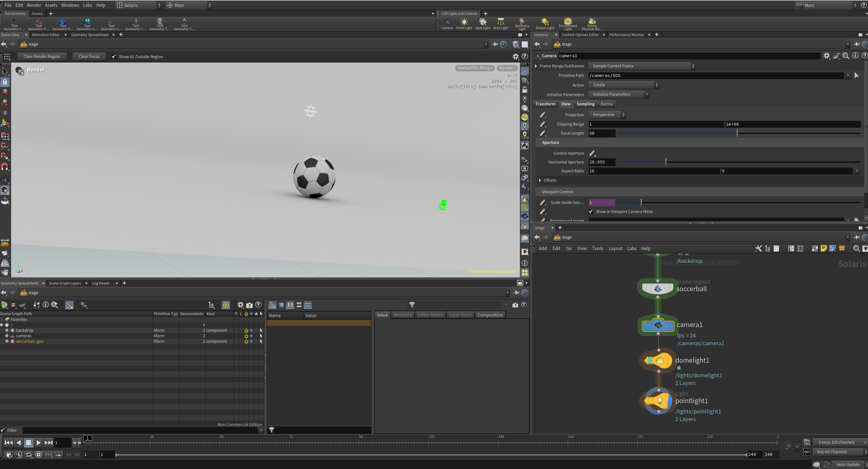Open the Solaris desktop dropdown
Screen dimensions: 868x469
point(138,5)
